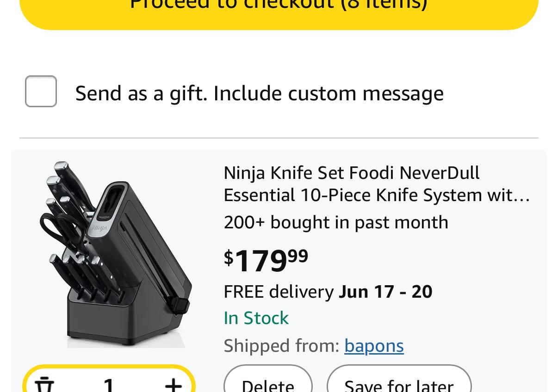The width and height of the screenshot is (558, 392).
Task: Click the In Stock status label
Action: [x=256, y=318]
